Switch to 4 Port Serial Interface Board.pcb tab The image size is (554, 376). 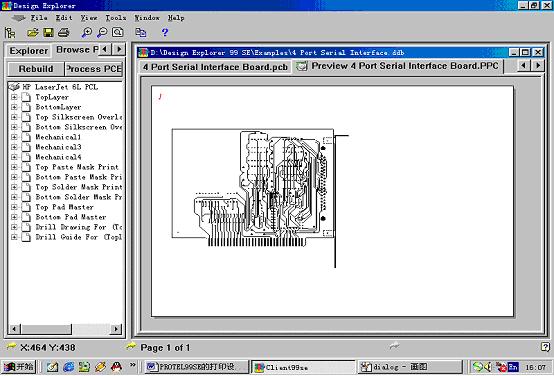pos(215,67)
